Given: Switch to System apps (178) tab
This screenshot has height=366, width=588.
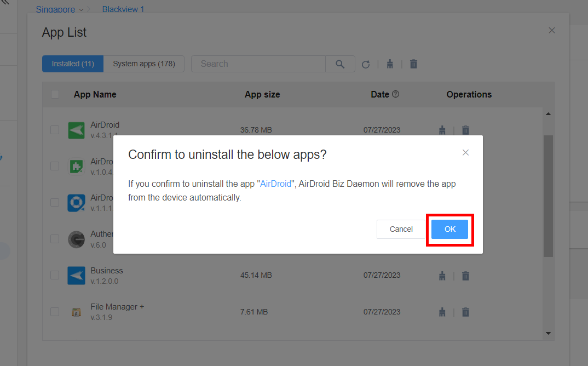Looking at the screenshot, I should (144, 64).
